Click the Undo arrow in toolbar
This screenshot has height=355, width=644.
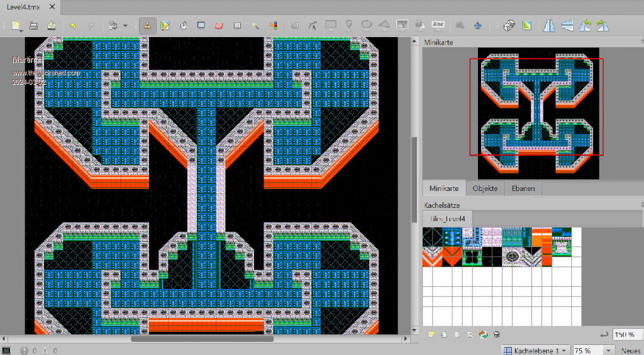point(73,26)
